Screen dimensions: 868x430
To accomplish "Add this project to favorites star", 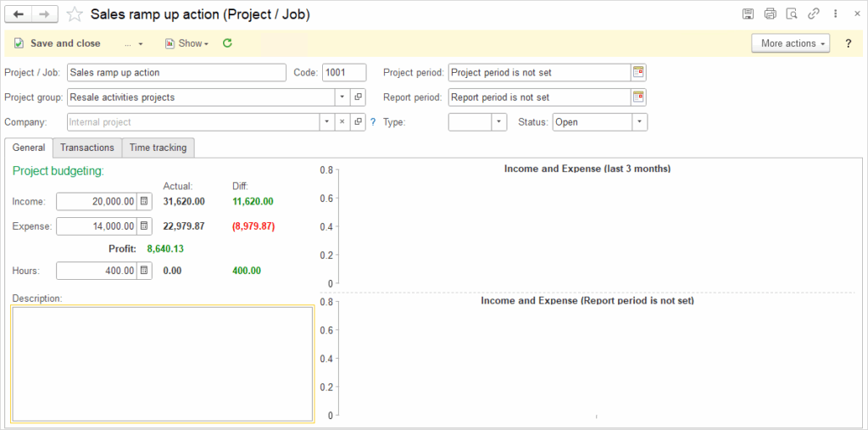I will pyautogui.click(x=75, y=14).
